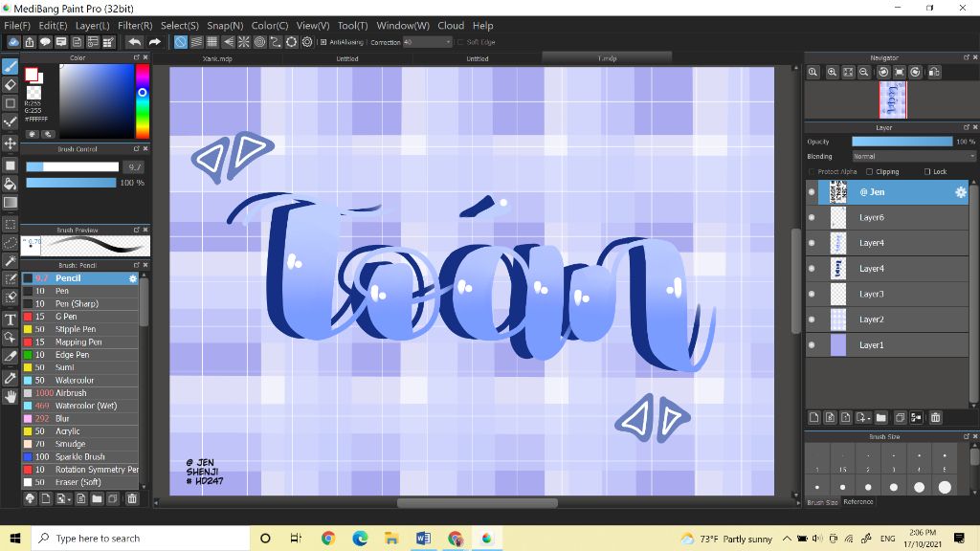
Task: Zoom out using Navigator magnifier minus
Action: click(x=864, y=72)
